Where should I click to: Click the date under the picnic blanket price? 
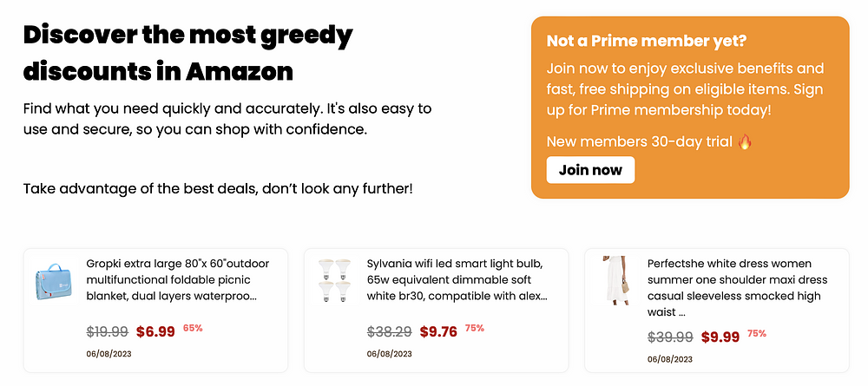[x=109, y=353]
